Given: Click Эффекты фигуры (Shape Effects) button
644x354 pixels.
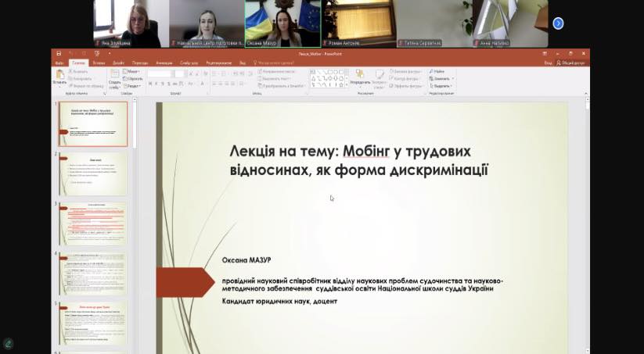Looking at the screenshot, I should click(406, 86).
